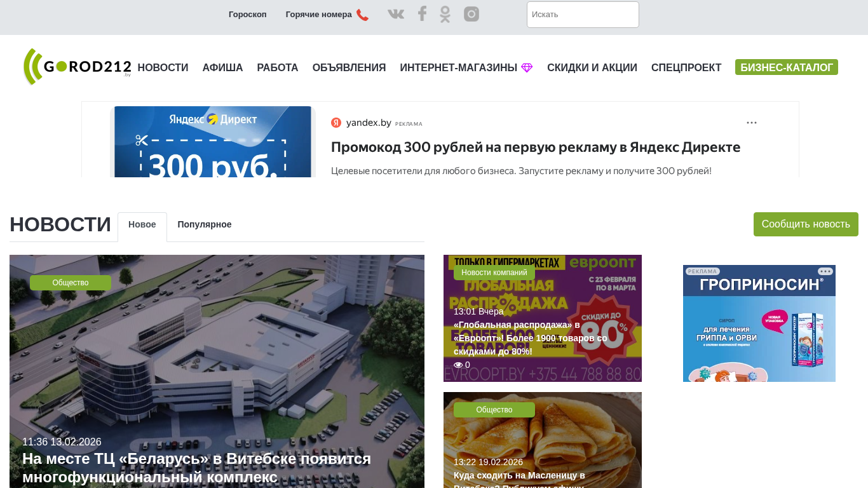Image resolution: width=868 pixels, height=488 pixels.
Task: Open the Горячие номера link
Action: click(x=319, y=15)
